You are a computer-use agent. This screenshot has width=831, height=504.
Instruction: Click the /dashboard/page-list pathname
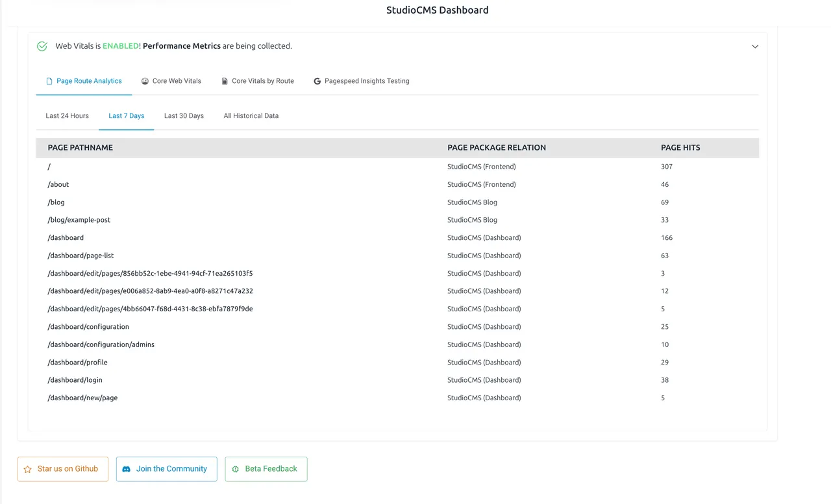(81, 256)
